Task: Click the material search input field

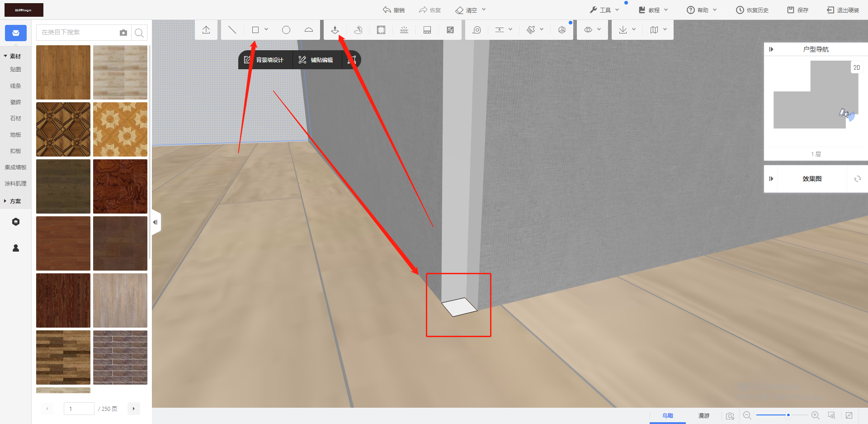Action: (77, 33)
